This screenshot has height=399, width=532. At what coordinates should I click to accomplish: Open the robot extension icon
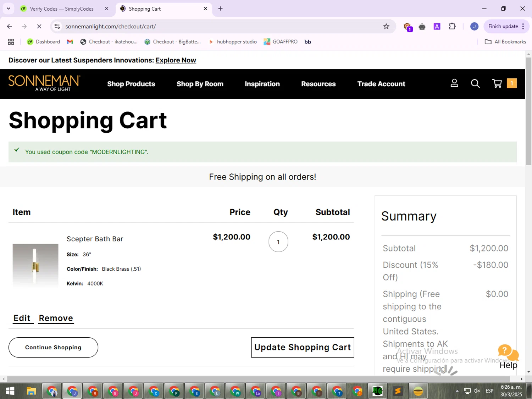(422, 27)
